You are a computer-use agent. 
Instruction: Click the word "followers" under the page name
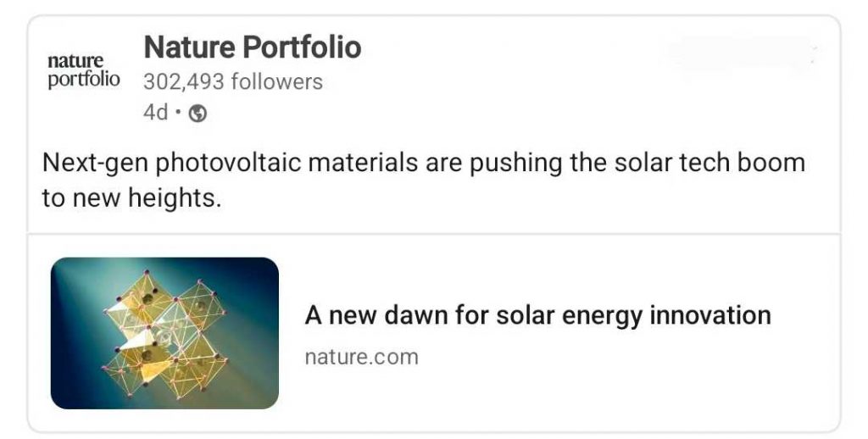[x=280, y=82]
